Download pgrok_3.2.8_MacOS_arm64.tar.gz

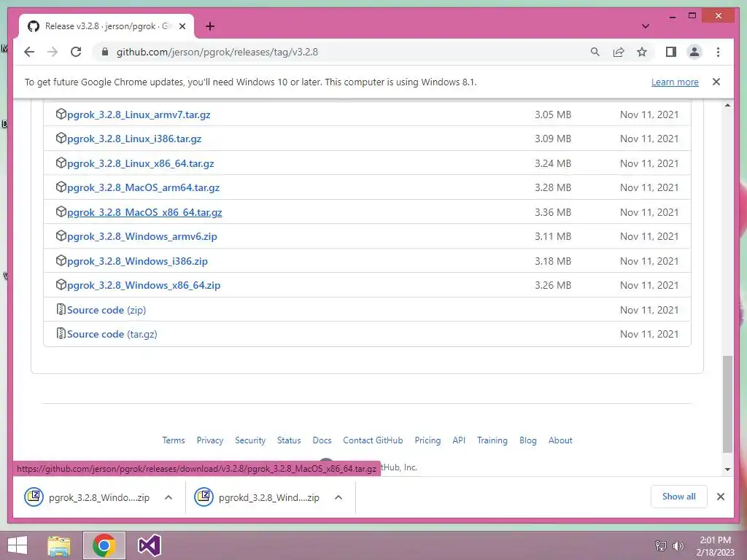[144, 187]
